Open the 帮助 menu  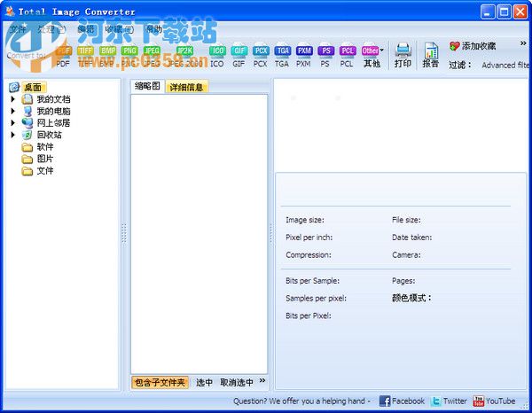(154, 29)
